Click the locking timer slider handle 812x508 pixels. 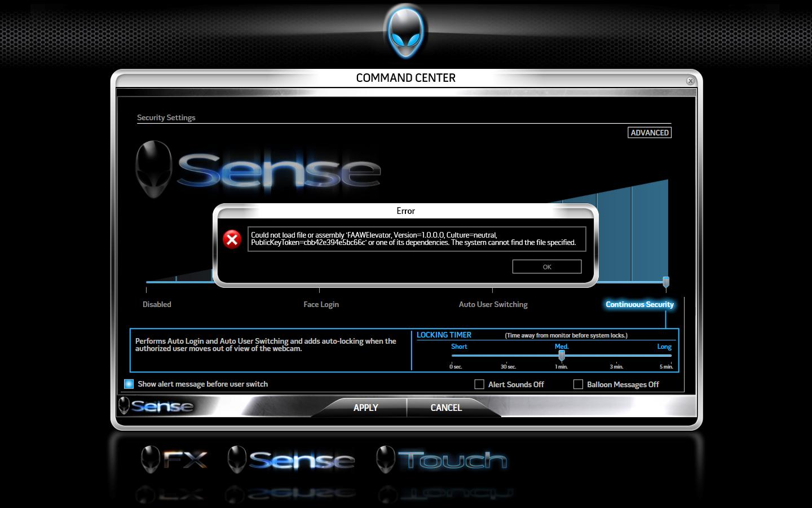[562, 355]
